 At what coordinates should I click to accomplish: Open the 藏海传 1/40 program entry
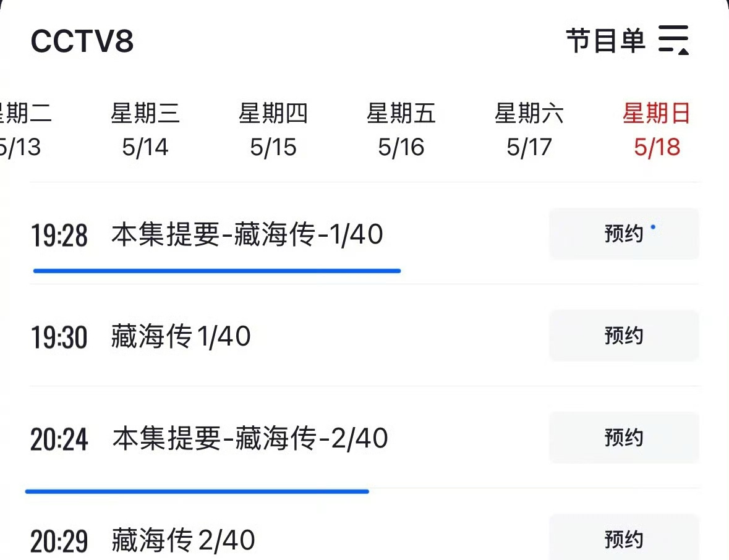181,336
